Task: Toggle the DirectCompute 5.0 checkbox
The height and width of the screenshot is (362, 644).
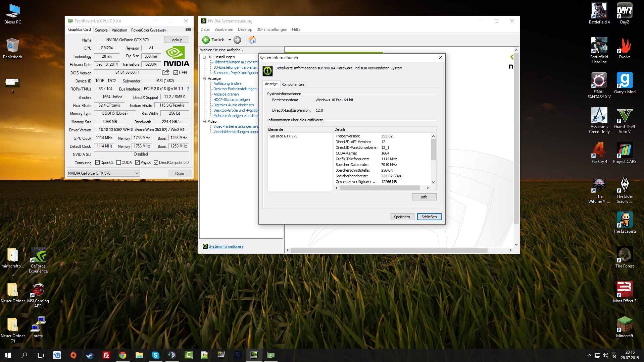Action: tap(156, 163)
